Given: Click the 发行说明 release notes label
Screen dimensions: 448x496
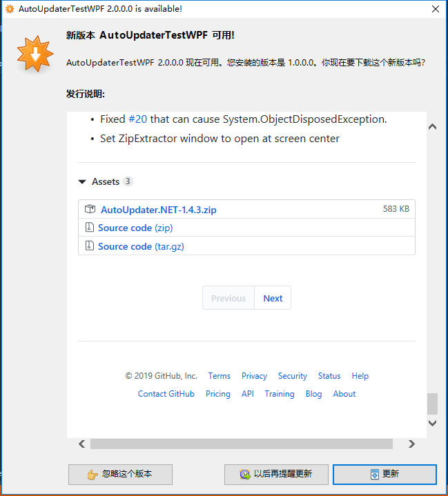Looking at the screenshot, I should (85, 94).
